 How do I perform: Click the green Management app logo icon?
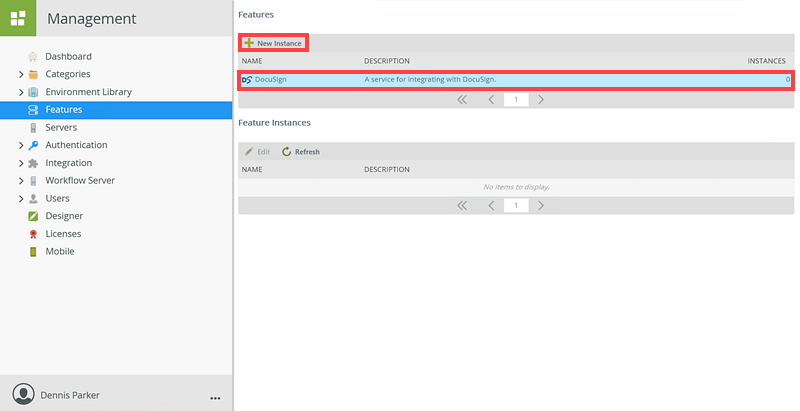18,18
